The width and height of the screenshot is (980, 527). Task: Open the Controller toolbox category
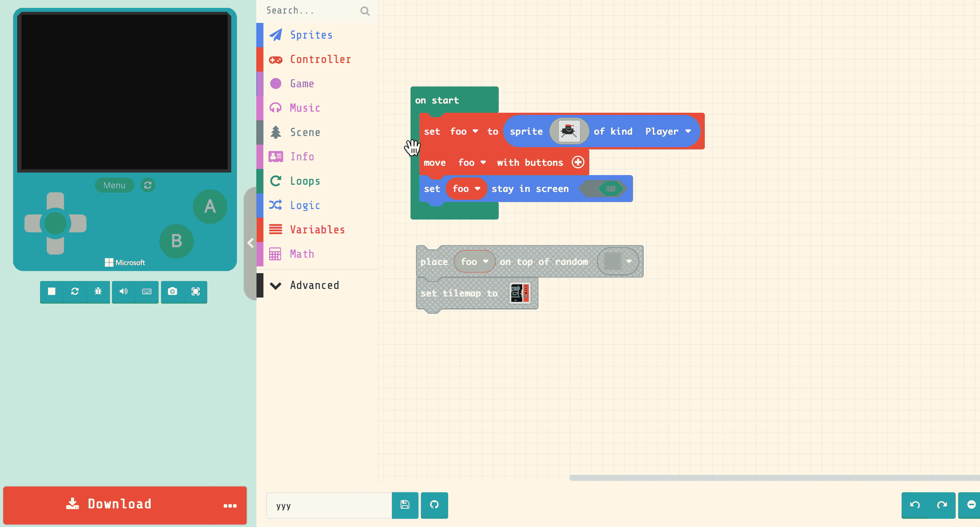click(x=320, y=59)
